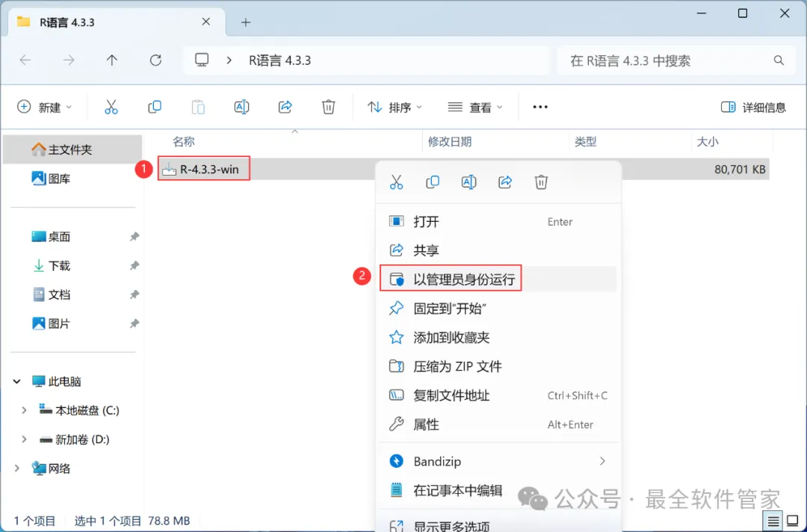Click R语言 4.3.3 in the address bar
Viewport: 807px width, 532px height.
tap(280, 61)
